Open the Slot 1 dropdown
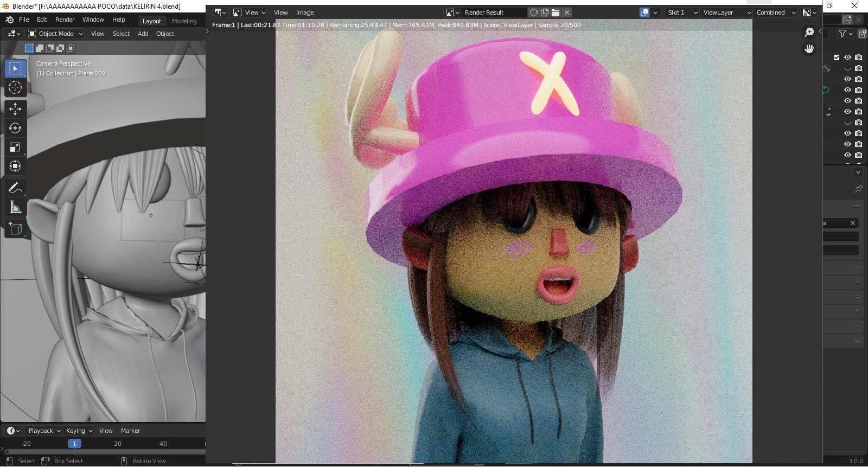The image size is (868, 467). (682, 12)
